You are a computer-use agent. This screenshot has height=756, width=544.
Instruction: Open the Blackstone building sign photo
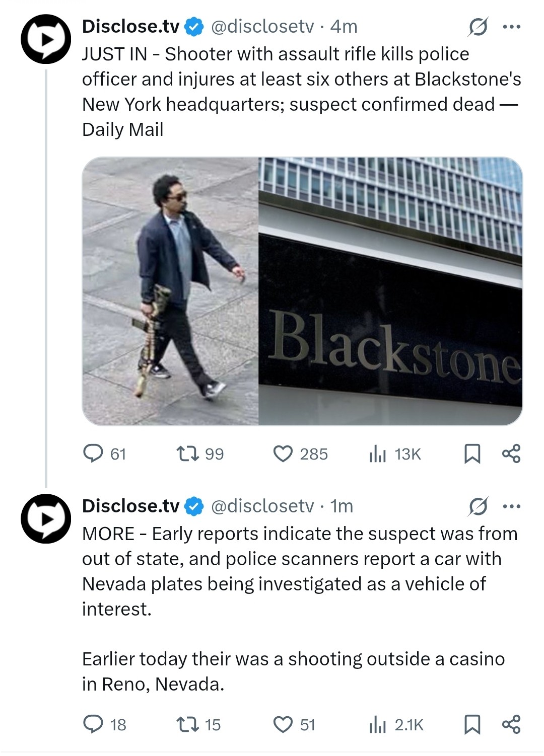point(390,291)
